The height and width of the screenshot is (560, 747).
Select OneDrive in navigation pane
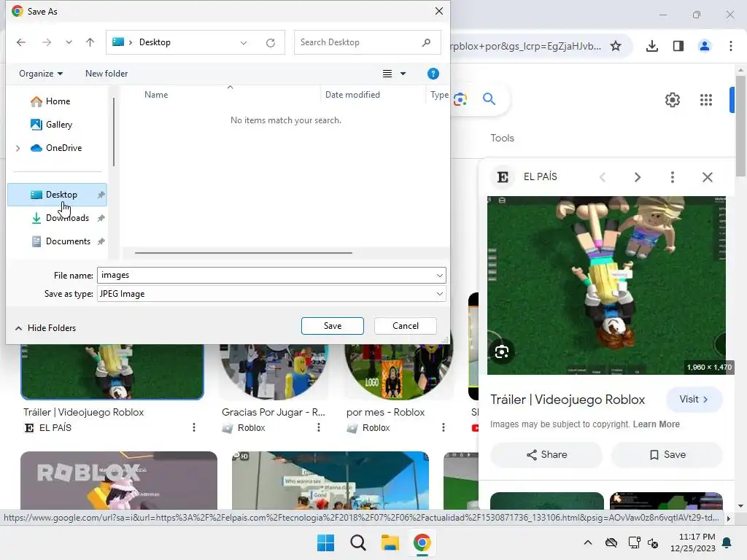[x=64, y=147]
